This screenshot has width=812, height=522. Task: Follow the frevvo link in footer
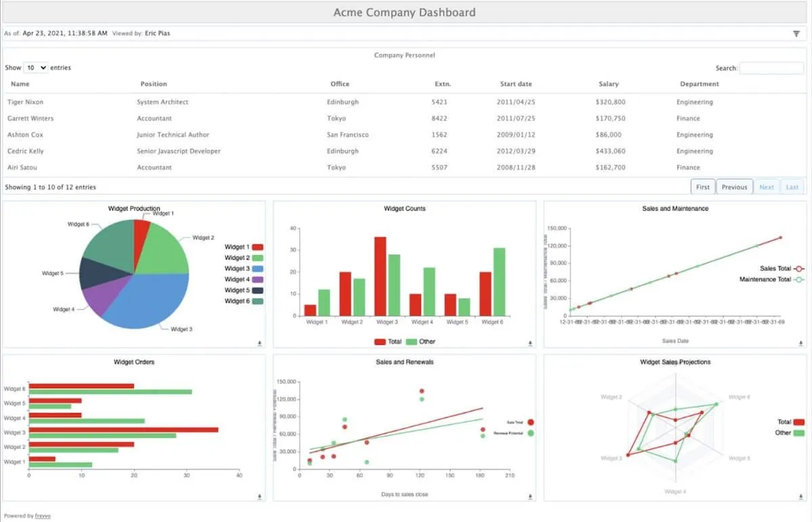(43, 516)
